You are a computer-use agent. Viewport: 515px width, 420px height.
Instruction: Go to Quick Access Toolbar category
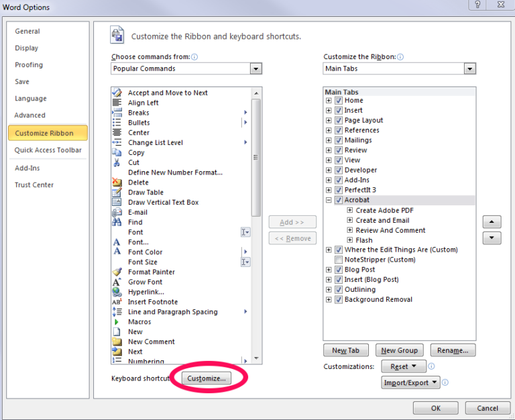(x=48, y=150)
